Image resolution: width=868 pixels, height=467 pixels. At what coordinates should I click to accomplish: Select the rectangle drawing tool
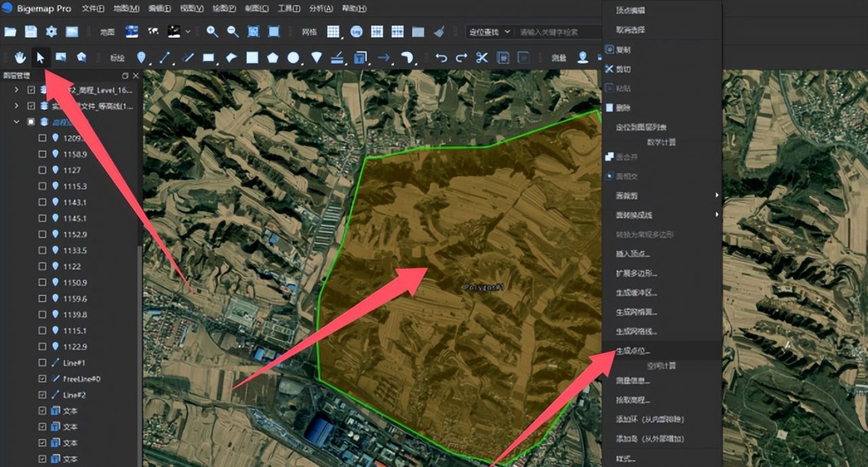[x=209, y=58]
